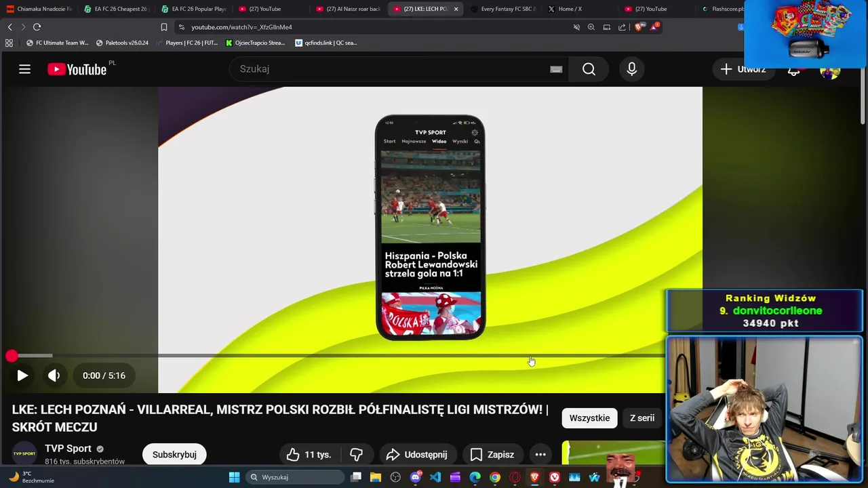
Task: Open the YouTube guide hamburger menu
Action: [x=24, y=69]
